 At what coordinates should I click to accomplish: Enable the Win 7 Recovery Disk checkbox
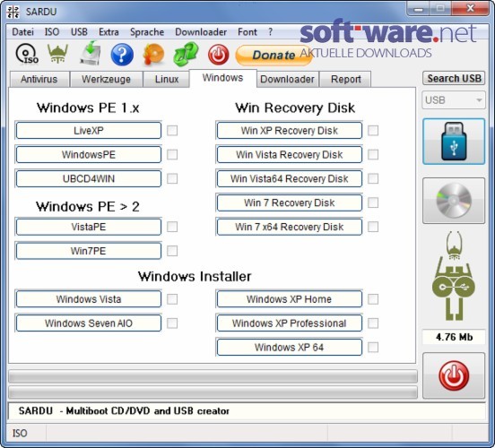click(x=373, y=202)
